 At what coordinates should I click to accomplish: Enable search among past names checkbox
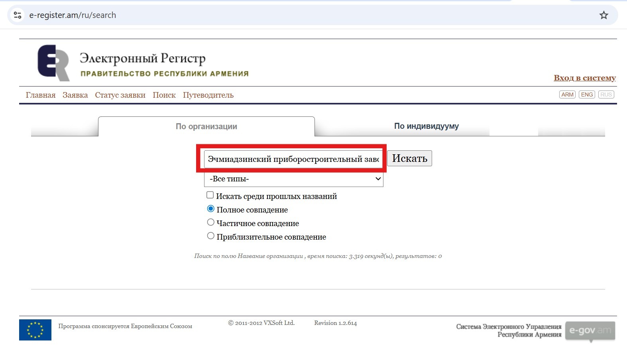(210, 195)
